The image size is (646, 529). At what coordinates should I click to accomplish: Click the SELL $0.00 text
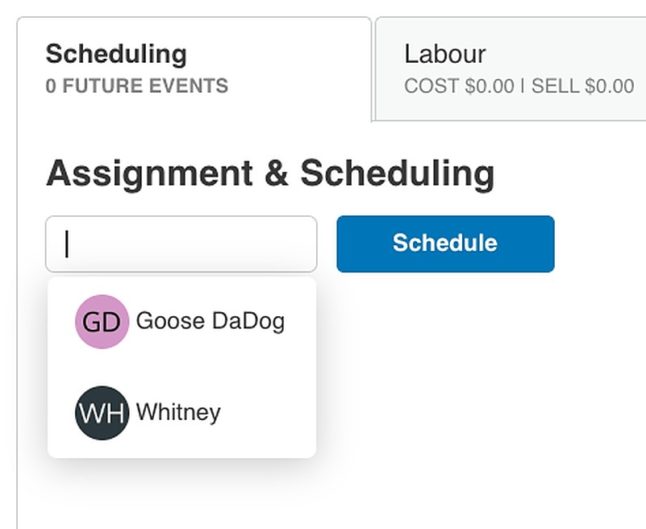tap(583, 86)
